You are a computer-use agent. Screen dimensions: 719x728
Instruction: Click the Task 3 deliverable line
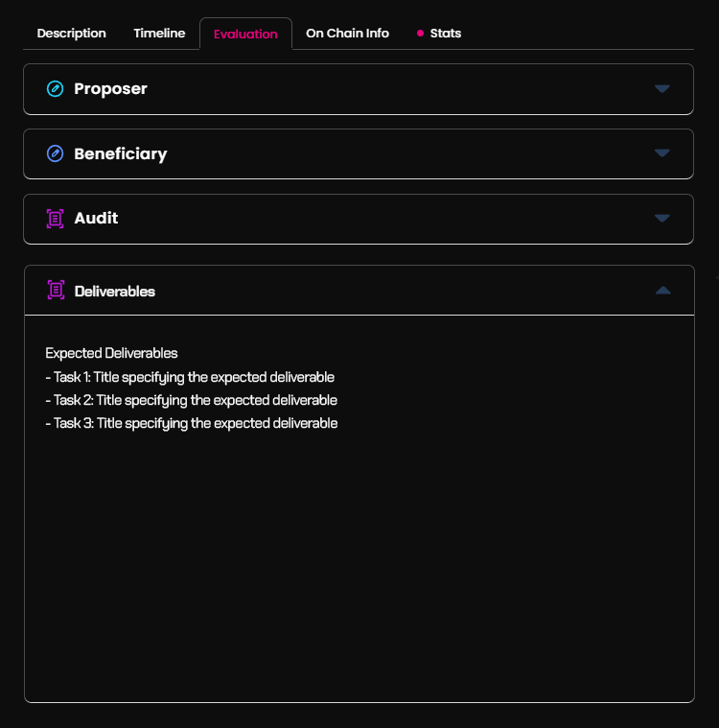(191, 423)
